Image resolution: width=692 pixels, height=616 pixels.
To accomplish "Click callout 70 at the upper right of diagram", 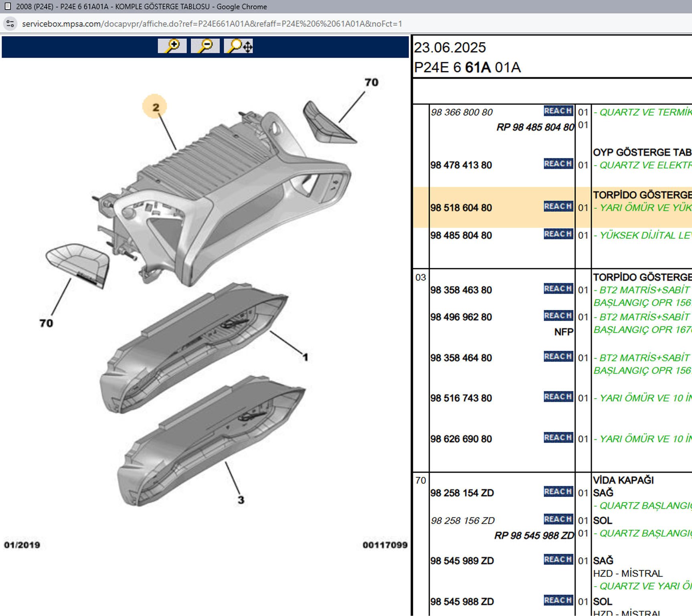I will 371,82.
